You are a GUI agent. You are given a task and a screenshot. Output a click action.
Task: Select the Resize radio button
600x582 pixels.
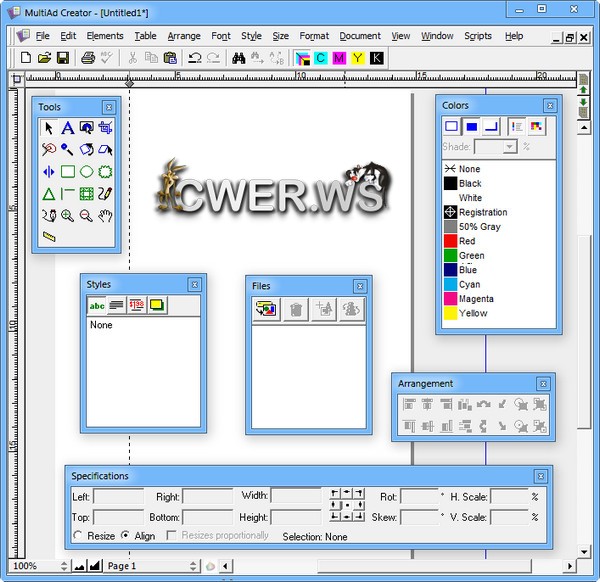pos(79,536)
